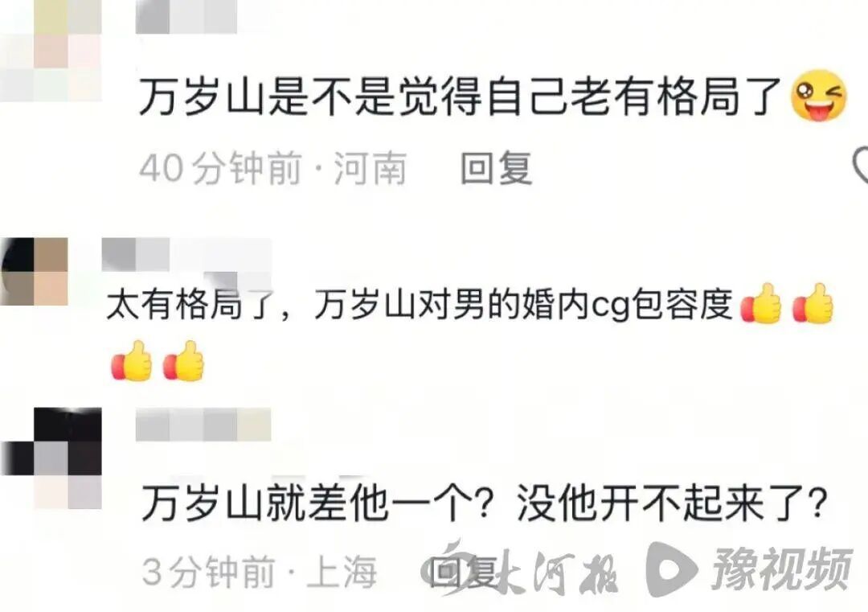Click the 豫视频 play logo watermark
This screenshot has height=612, width=868.
pyautogui.click(x=748, y=569)
